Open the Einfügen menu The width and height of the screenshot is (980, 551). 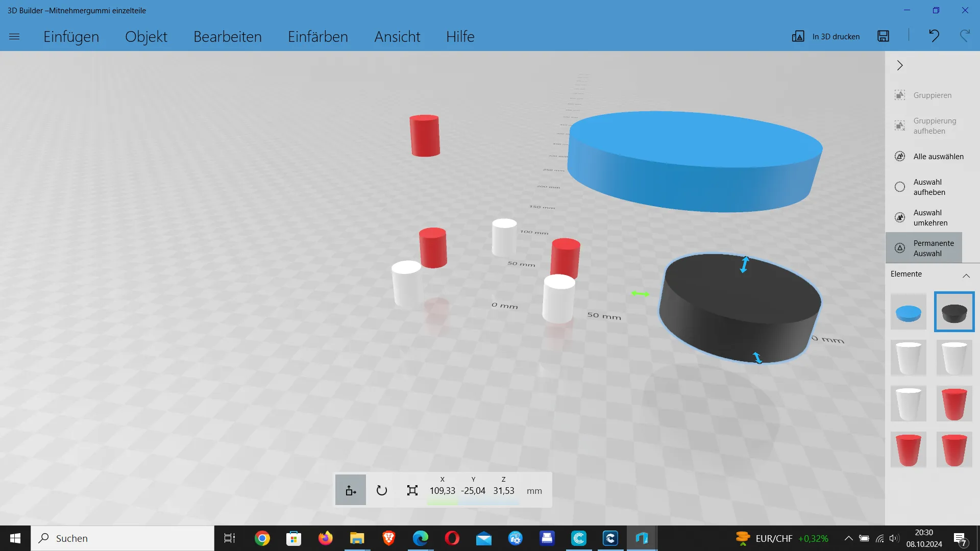(x=71, y=37)
